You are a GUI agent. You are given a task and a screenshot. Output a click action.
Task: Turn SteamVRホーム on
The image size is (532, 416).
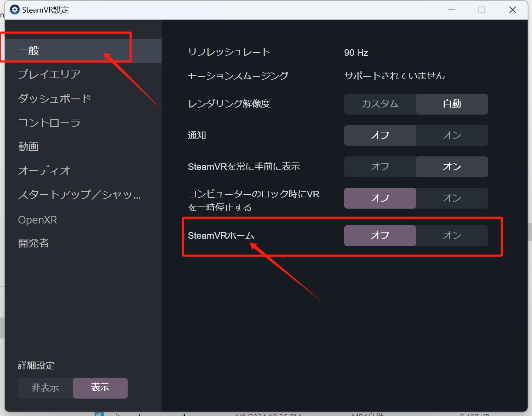click(452, 236)
